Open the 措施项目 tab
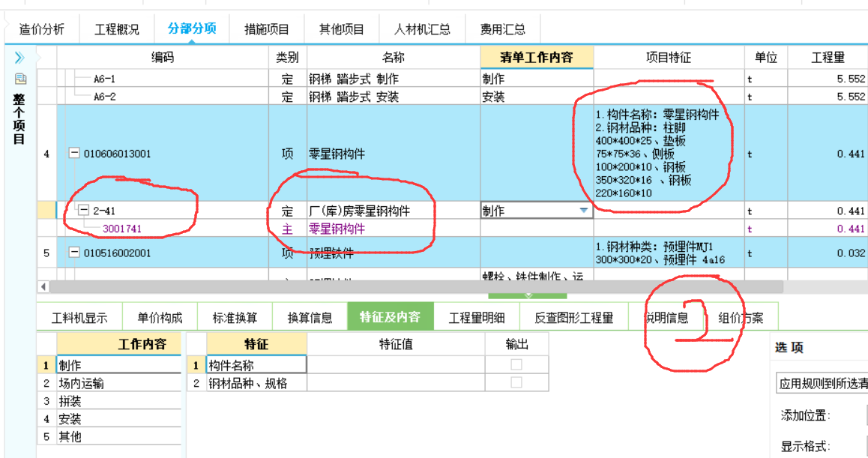This screenshot has height=458, width=868. click(267, 28)
